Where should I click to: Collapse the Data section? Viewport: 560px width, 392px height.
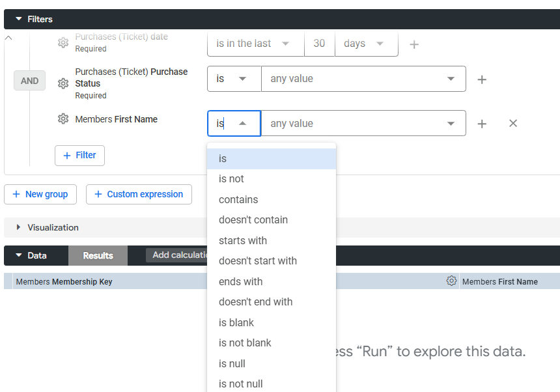coord(19,255)
